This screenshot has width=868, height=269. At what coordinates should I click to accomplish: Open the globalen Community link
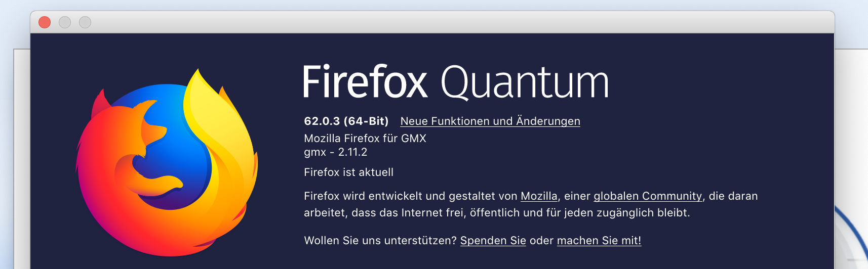point(647,196)
